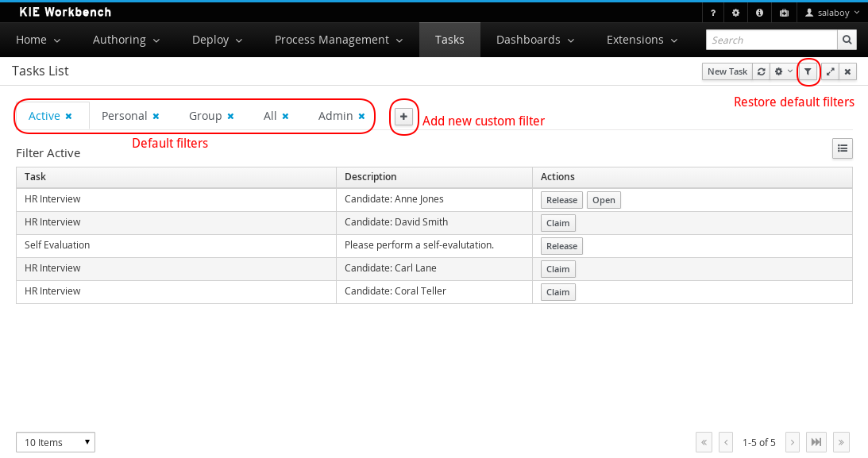
Task: Select the Active filter tab
Action: 44,116
